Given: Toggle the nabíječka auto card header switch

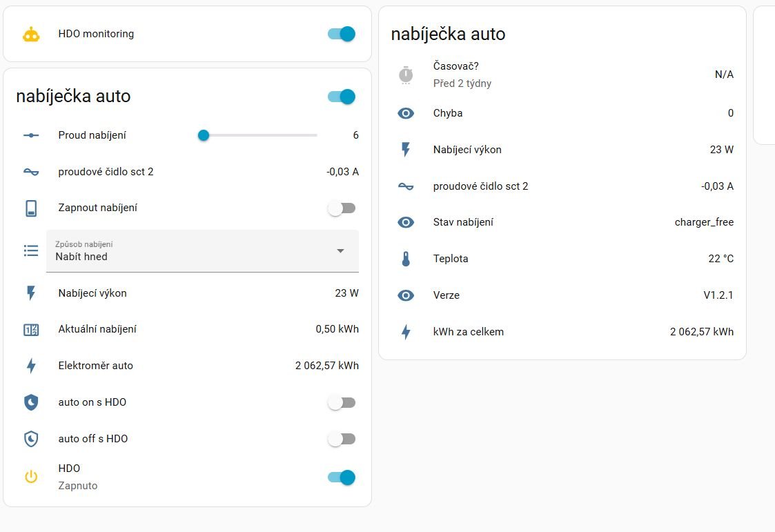Looking at the screenshot, I should coord(342,97).
